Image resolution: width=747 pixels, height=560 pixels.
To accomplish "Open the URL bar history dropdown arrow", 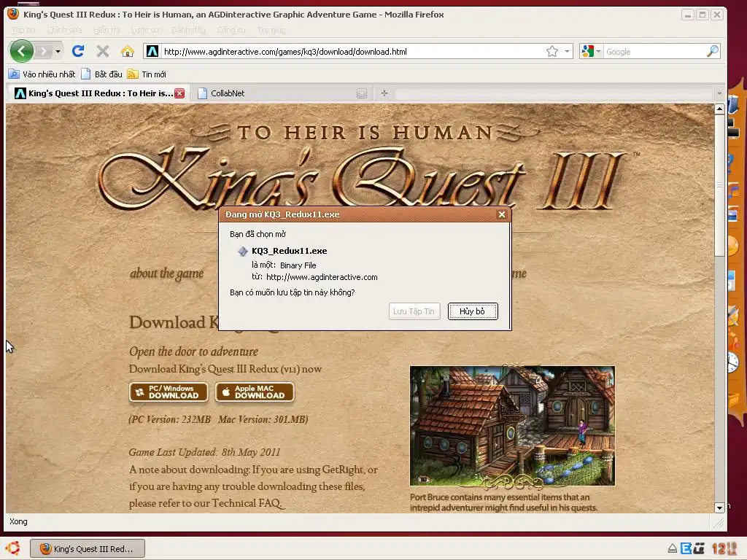I will click(x=567, y=52).
